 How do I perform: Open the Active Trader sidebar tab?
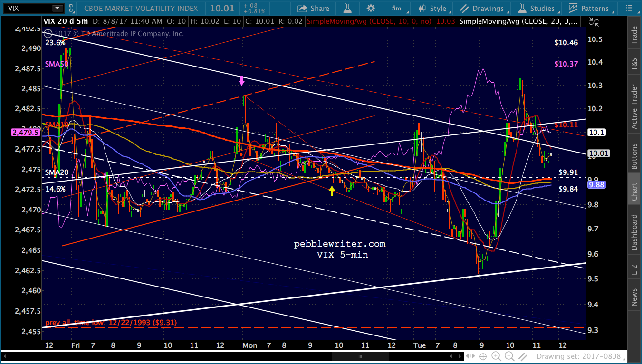[634, 107]
